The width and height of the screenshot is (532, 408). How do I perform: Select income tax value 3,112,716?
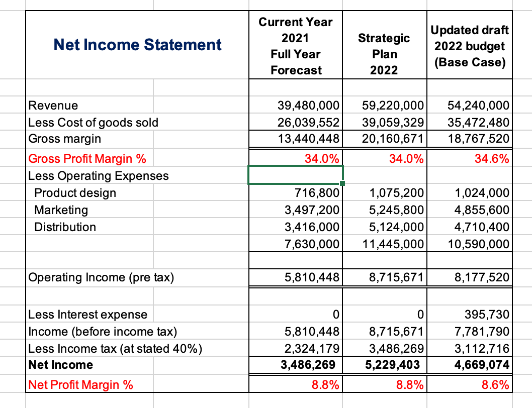click(482, 348)
